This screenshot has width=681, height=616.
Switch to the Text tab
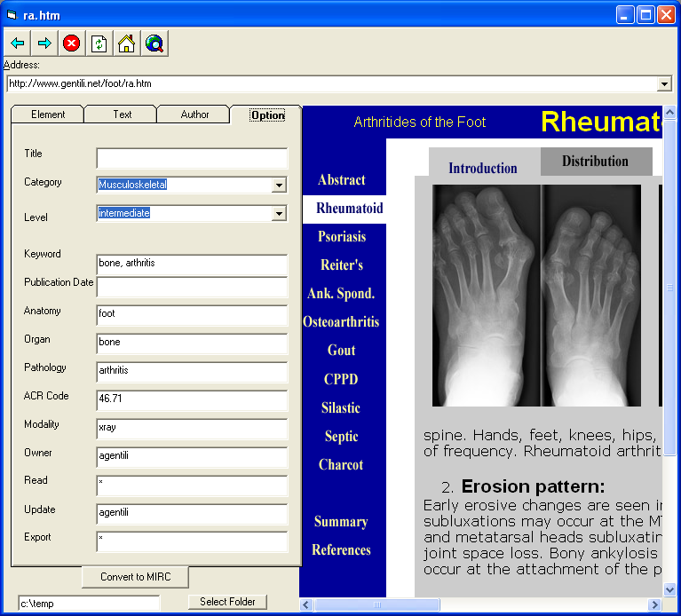122,115
